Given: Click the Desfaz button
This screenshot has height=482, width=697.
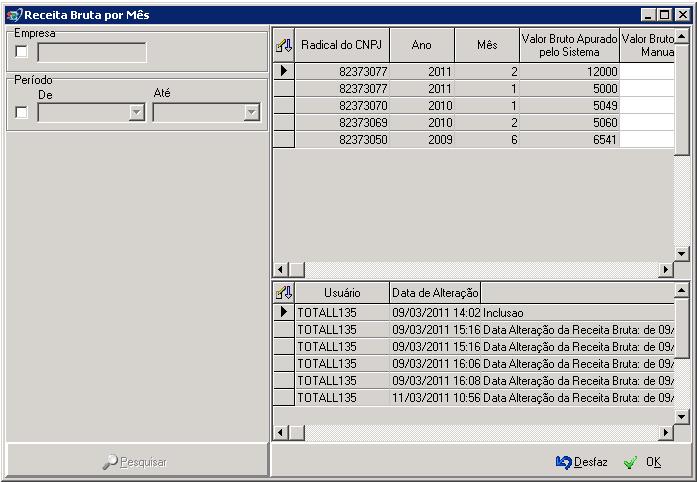Looking at the screenshot, I should [581, 462].
